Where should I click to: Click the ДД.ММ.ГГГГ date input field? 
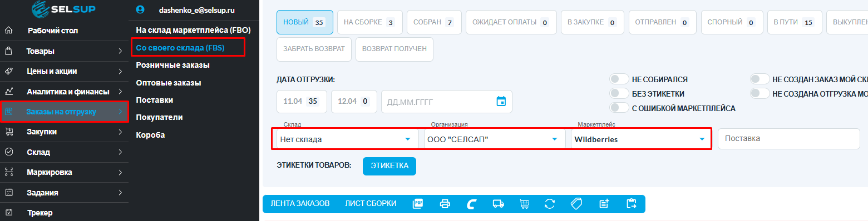click(446, 102)
